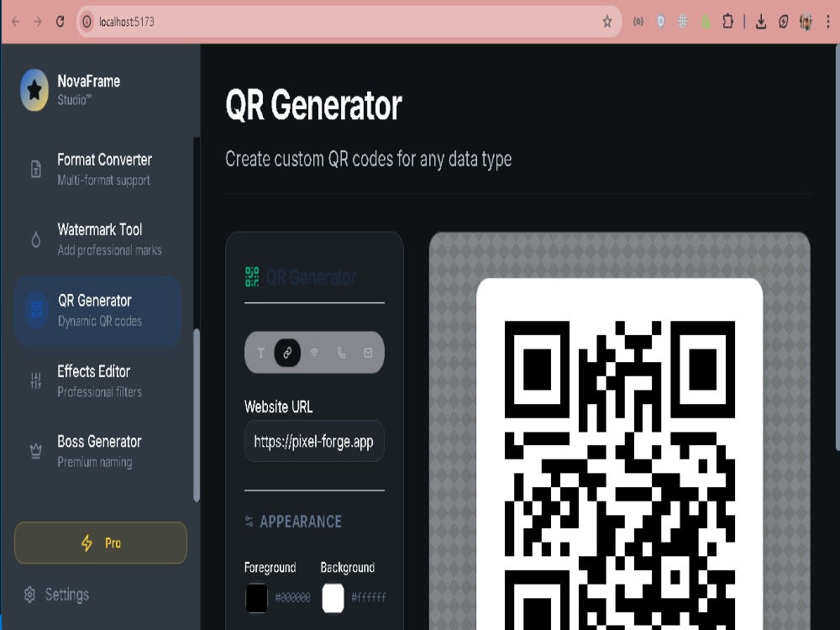Click the QR Generator sidebar icon
This screenshot has height=630, width=840.
[x=36, y=310]
